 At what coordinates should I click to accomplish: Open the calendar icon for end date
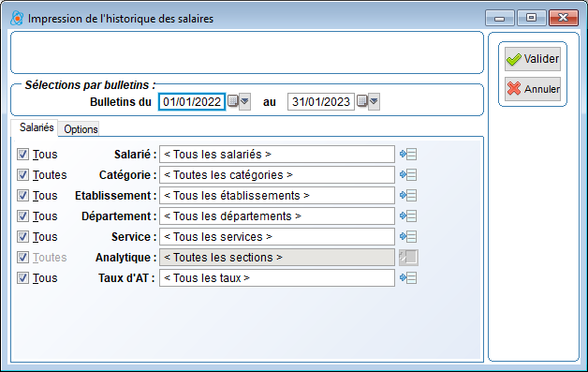pyautogui.click(x=361, y=101)
